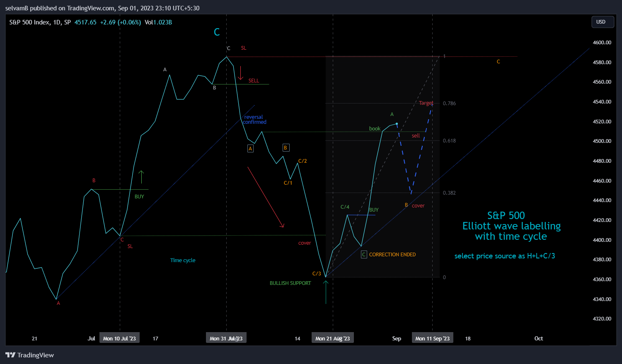This screenshot has height=364, width=622.
Task: Click the BULLISH SUPPORT annotation
Action: pos(290,283)
